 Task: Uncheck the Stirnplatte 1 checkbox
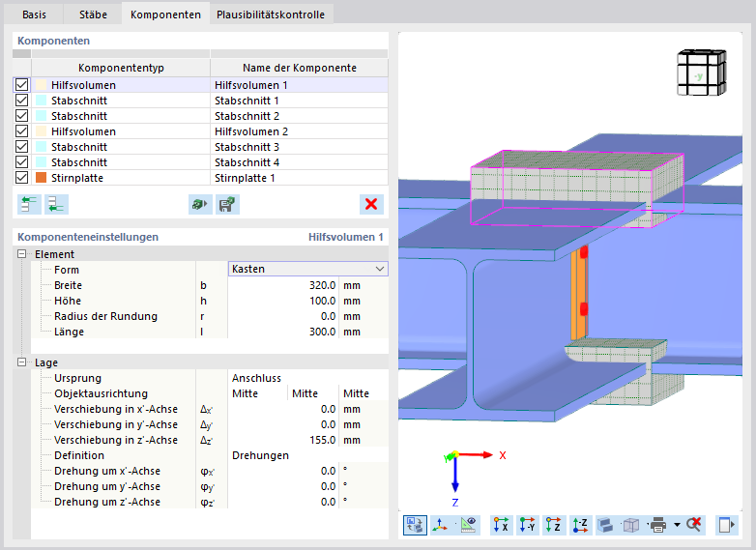(x=21, y=178)
